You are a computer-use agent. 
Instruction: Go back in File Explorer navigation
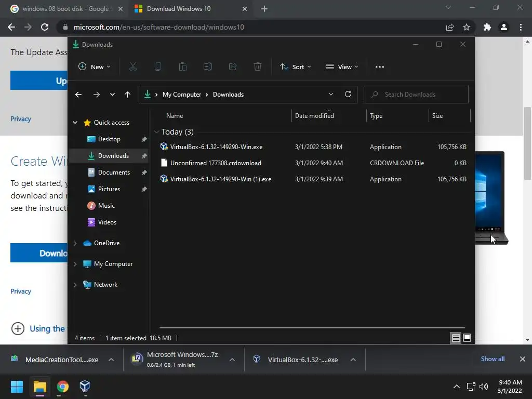pos(78,95)
